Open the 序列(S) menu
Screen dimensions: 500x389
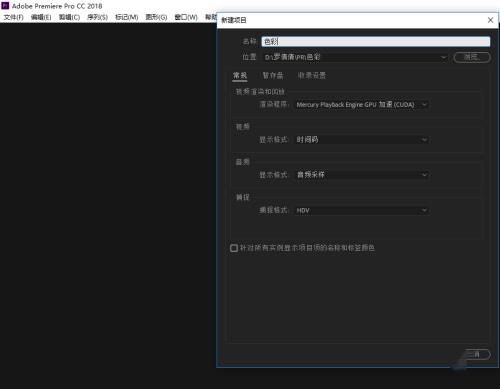pyautogui.click(x=97, y=17)
